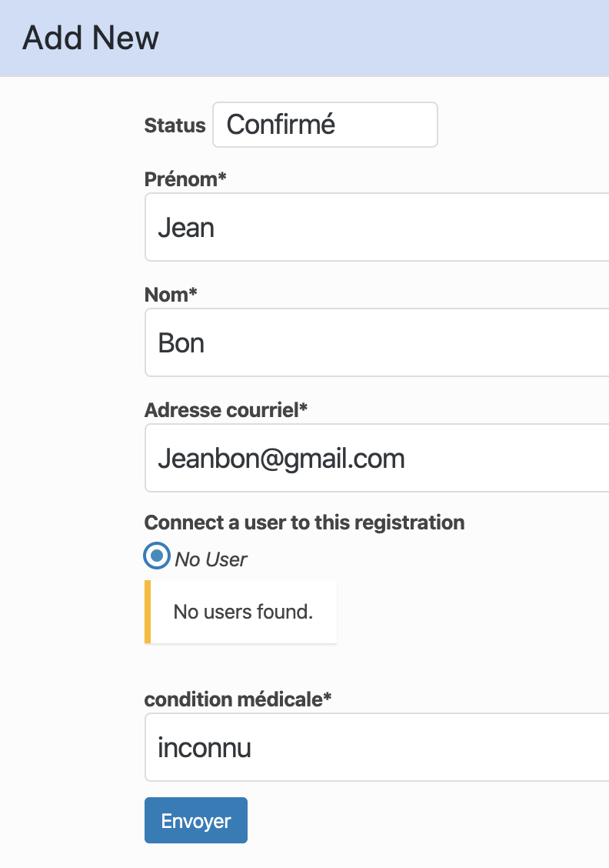Click the word inconnu in the medical field
This screenshot has width=609, height=868.
click(x=205, y=747)
